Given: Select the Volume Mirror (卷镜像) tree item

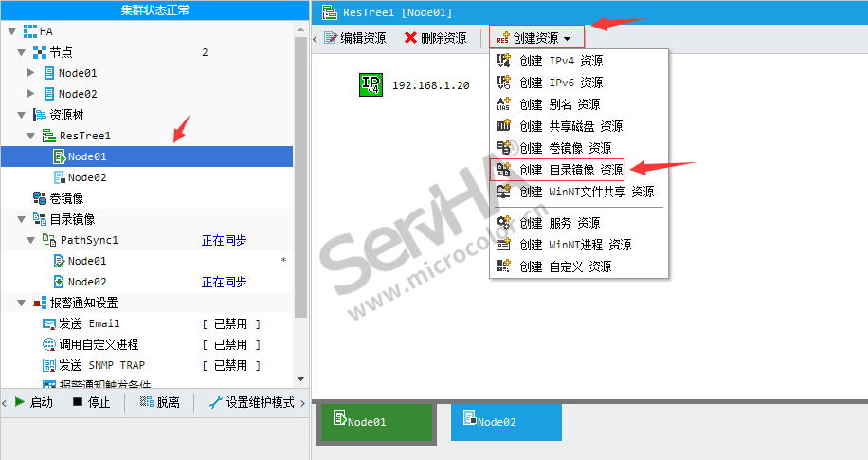Looking at the screenshot, I should [65, 198].
